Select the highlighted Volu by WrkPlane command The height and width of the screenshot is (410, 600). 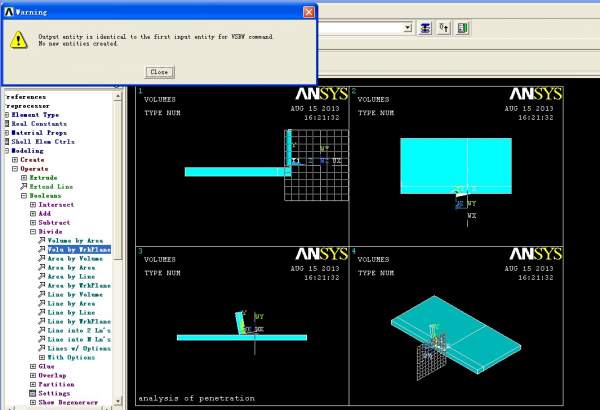pos(79,250)
